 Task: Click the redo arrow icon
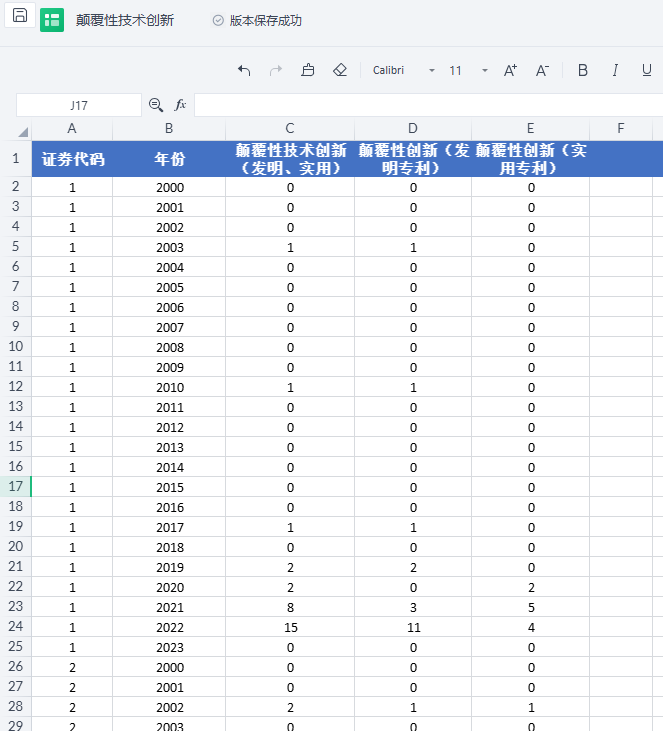point(276,70)
